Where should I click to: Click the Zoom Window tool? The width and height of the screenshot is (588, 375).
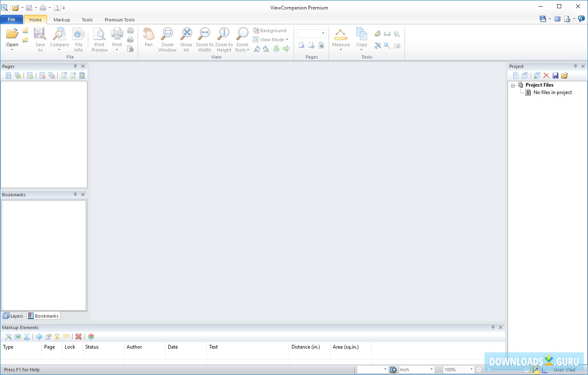(x=167, y=38)
